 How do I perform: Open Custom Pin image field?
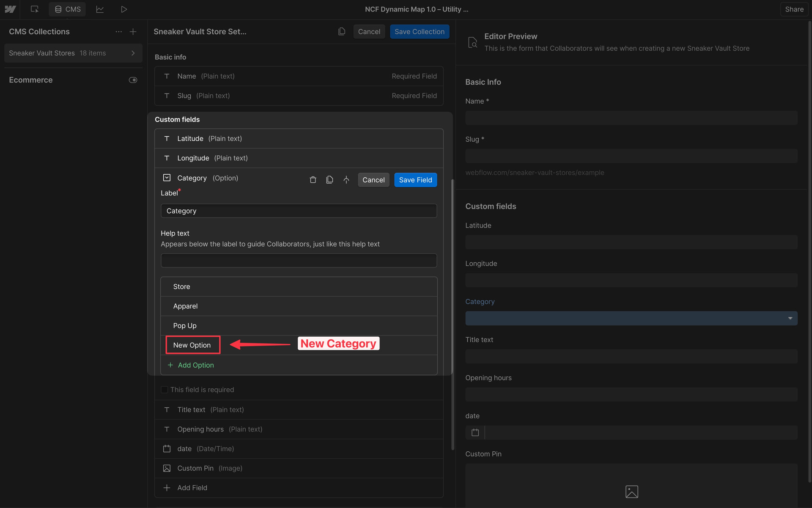coord(299,468)
